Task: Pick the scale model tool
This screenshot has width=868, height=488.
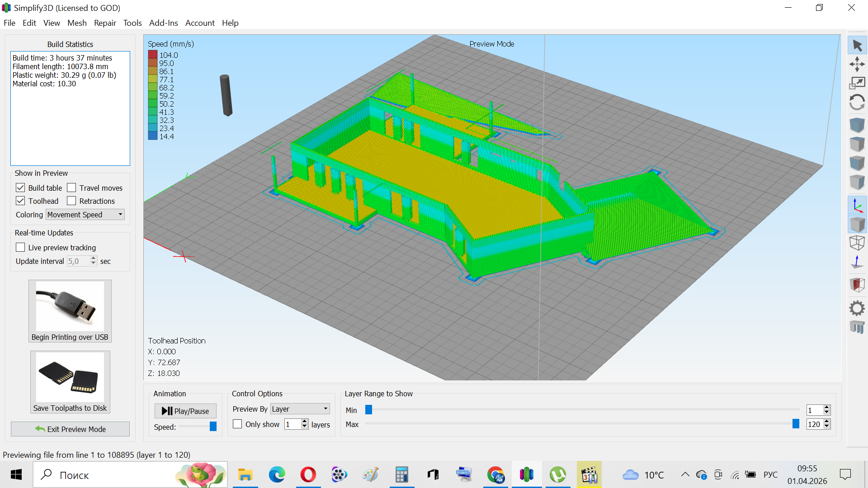Action: click(x=857, y=83)
